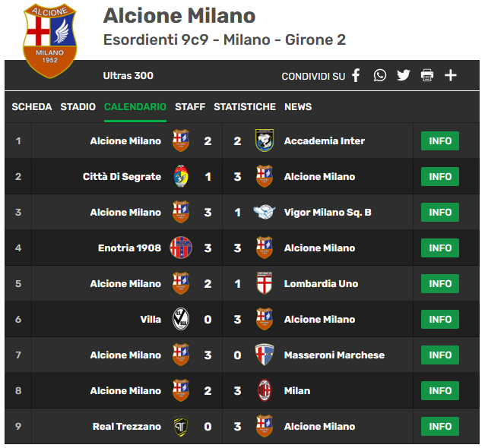The width and height of the screenshot is (488, 448).
Task: Share page on Twitter
Action: click(x=403, y=75)
